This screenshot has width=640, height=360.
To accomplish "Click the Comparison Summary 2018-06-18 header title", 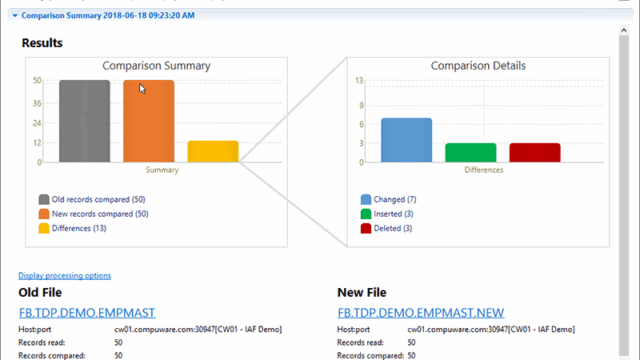I will [108, 16].
